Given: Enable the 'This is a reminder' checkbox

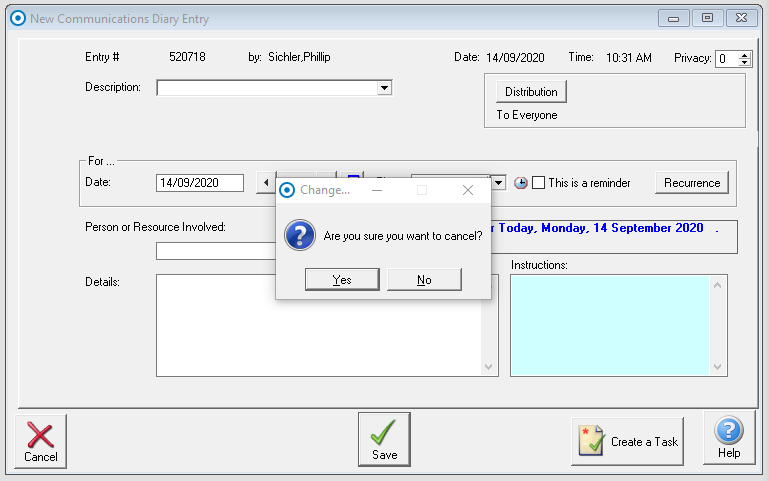Looking at the screenshot, I should (x=539, y=183).
